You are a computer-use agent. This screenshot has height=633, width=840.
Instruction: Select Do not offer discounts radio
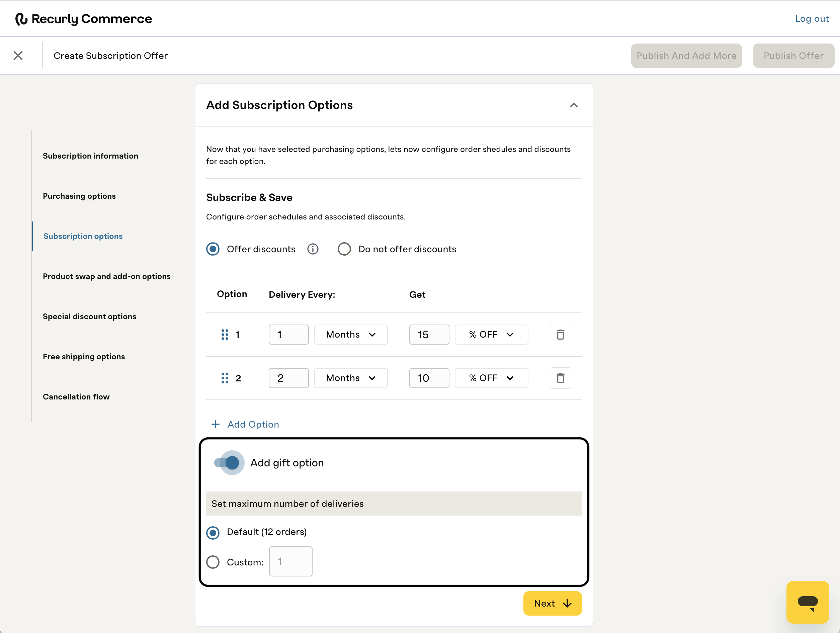[x=344, y=249]
